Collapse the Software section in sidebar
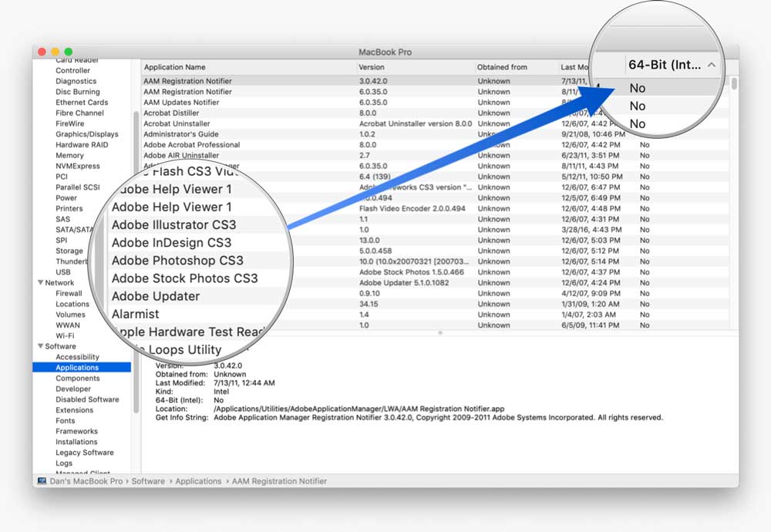The height and width of the screenshot is (532, 771). 40,346
